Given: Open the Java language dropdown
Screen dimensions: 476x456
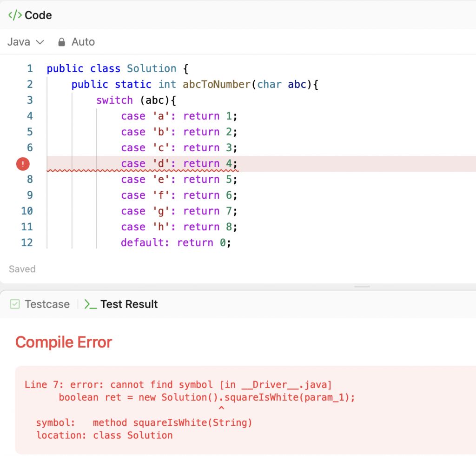Looking at the screenshot, I should pyautogui.click(x=26, y=42).
